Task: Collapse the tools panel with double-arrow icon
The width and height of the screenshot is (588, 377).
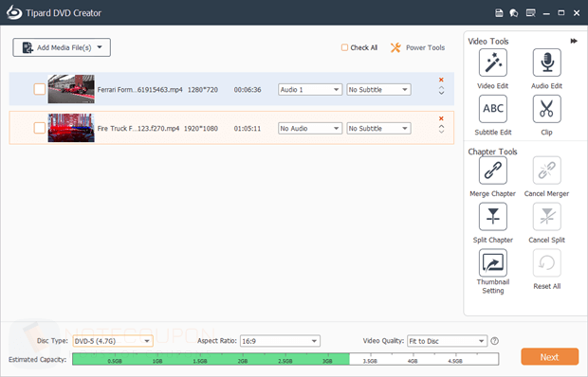Action: click(574, 41)
